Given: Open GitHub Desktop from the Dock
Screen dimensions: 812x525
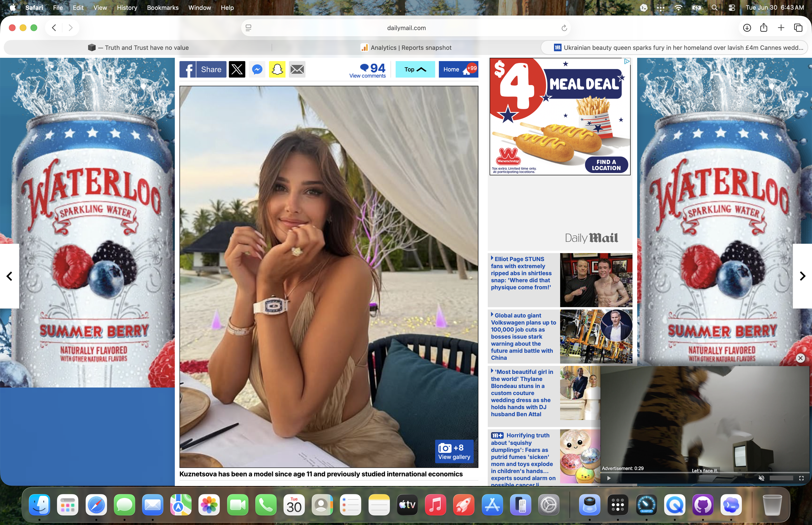Looking at the screenshot, I should pos(703,505).
